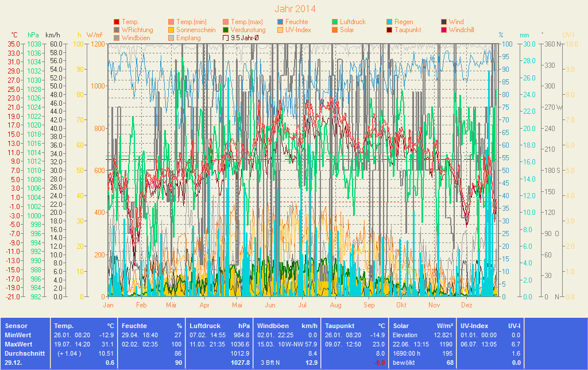Select the WRichtung legend square
Viewport: 588px width, 370px height.
pyautogui.click(x=117, y=30)
